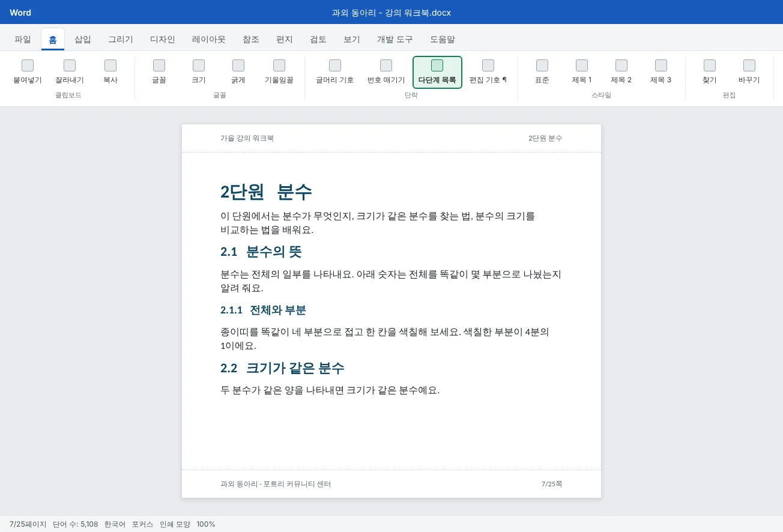Viewport: 783px width, 532px height.
Task: Open the 개발 도구 tab
Action: click(x=395, y=40)
